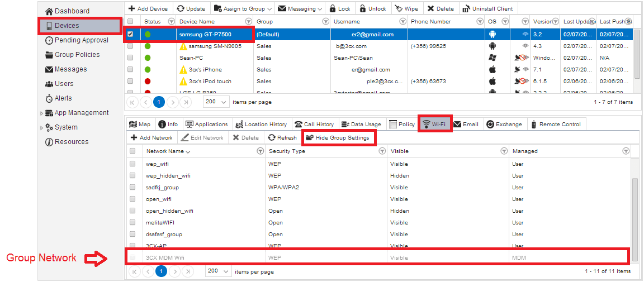Click the devices table vertical scrollbar
The width and height of the screenshot is (644, 282).
click(x=637, y=53)
